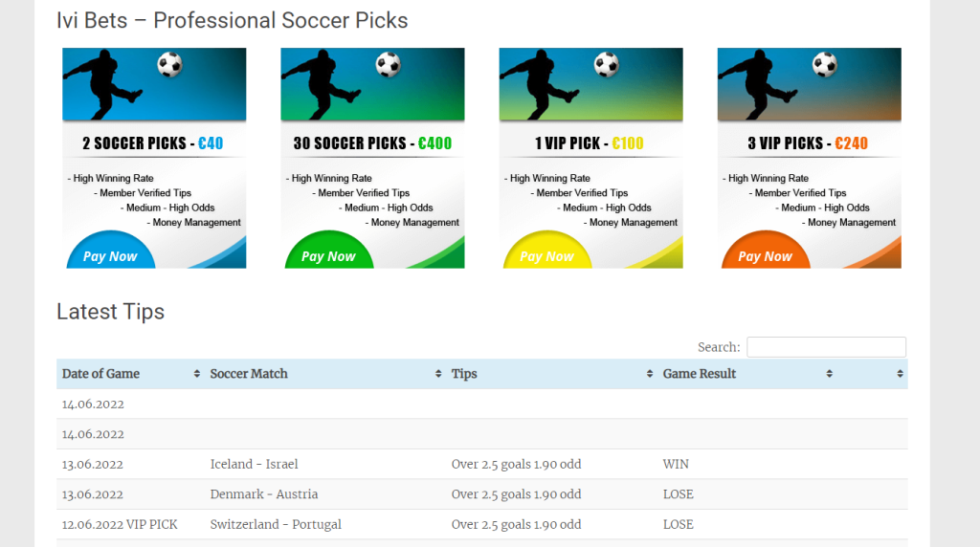
Task: Sort table using Tips column arrows
Action: pos(650,373)
